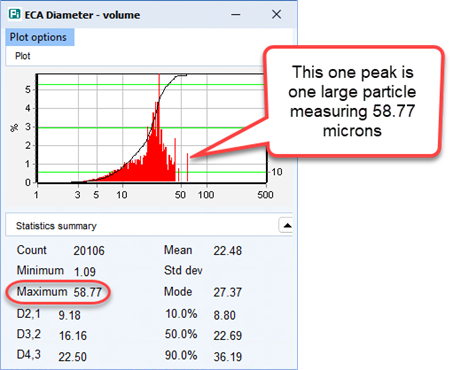Screen dimensions: 453x370
Task: Collapse the Statistics summary panel
Action: (x=287, y=226)
